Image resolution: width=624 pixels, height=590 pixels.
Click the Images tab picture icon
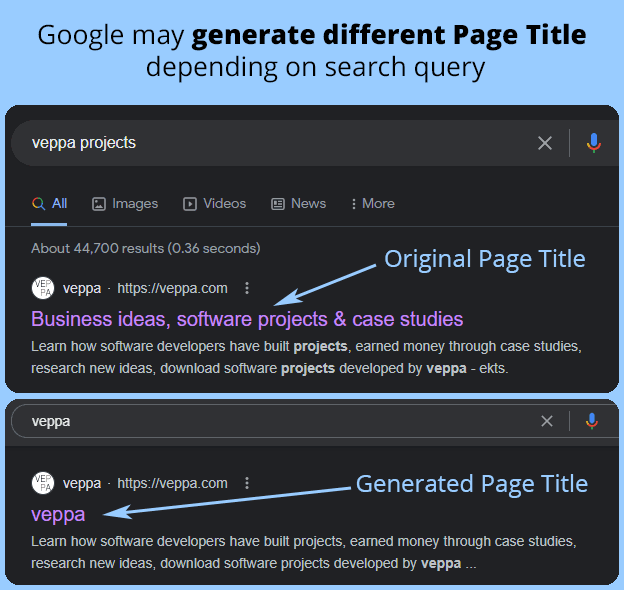coord(99,204)
